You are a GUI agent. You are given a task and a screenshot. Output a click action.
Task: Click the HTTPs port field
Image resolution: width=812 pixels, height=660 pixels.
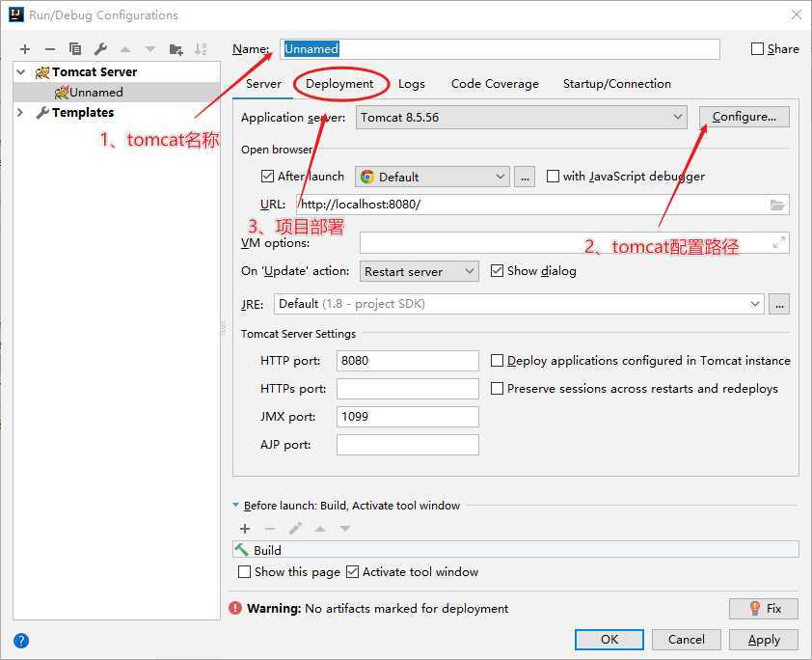[x=408, y=389]
